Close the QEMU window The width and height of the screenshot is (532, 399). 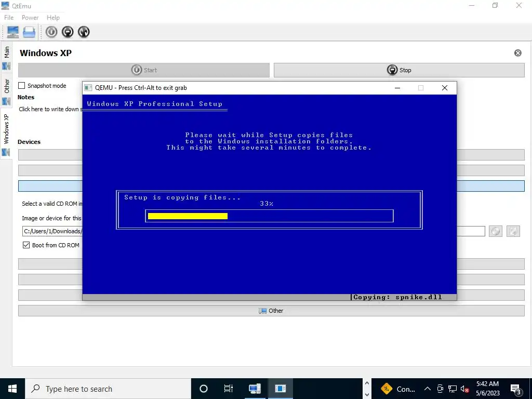click(x=445, y=88)
